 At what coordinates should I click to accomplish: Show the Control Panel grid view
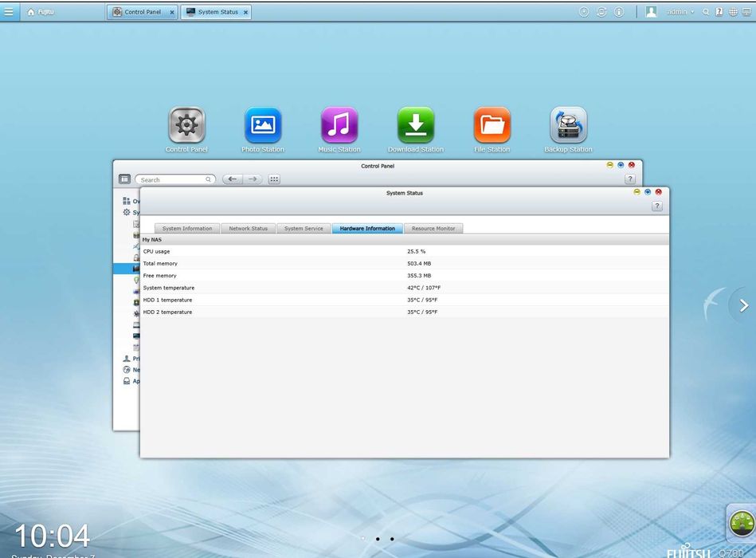click(x=274, y=179)
